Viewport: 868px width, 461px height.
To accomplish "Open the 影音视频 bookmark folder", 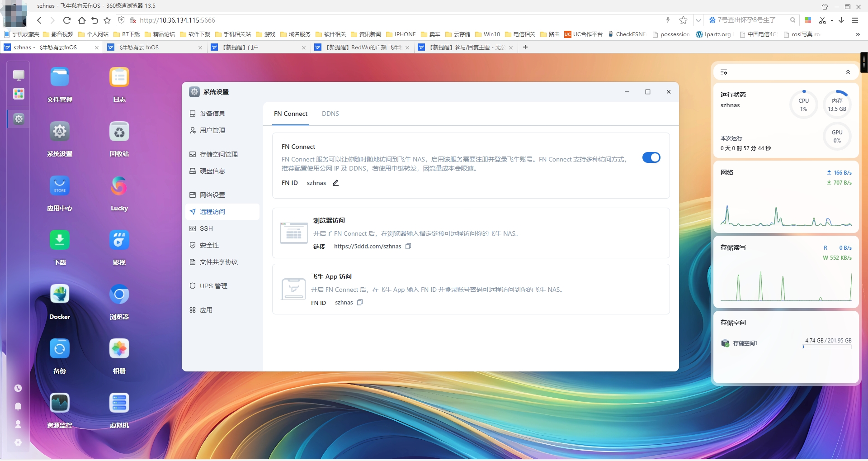I will pos(58,34).
